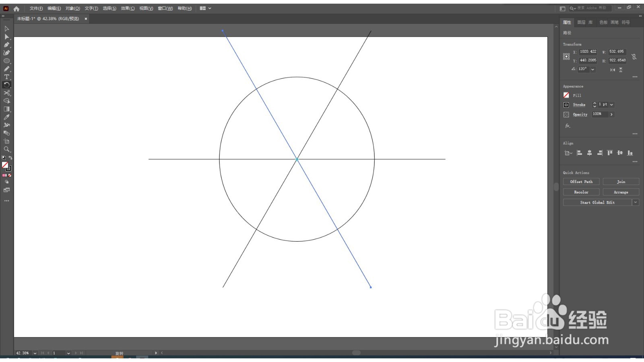Align objects vertical center
This screenshot has height=362, width=644.
pyautogui.click(x=620, y=153)
